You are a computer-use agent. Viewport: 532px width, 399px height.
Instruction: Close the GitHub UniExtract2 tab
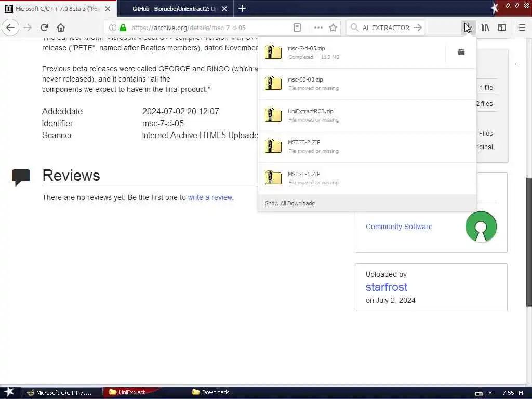[224, 9]
